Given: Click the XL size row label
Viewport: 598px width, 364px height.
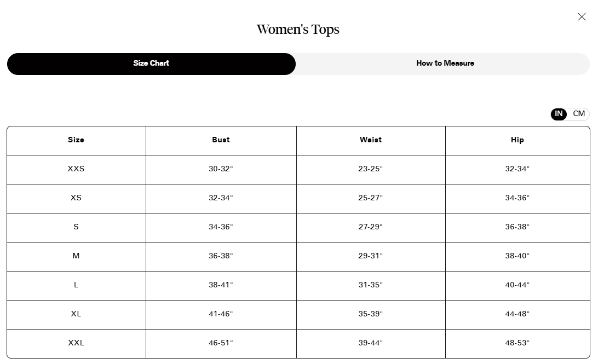Looking at the screenshot, I should [x=76, y=314].
